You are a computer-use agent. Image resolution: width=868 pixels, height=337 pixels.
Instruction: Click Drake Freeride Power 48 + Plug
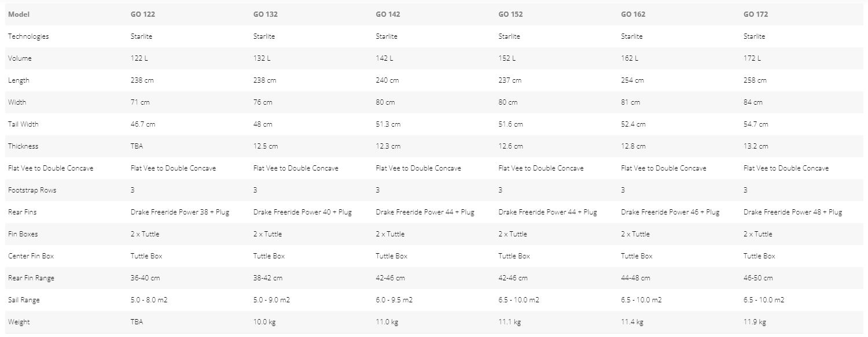tap(793, 212)
